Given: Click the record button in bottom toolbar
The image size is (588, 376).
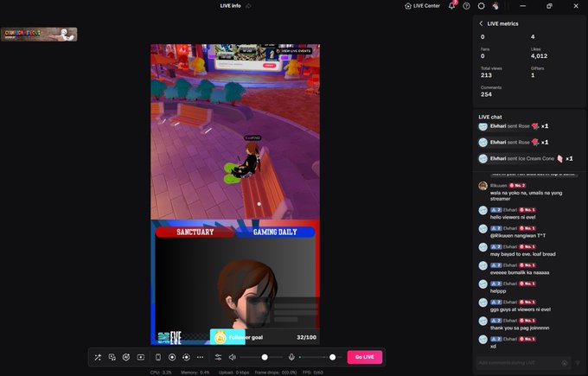Looking at the screenshot, I should pyautogui.click(x=172, y=357).
